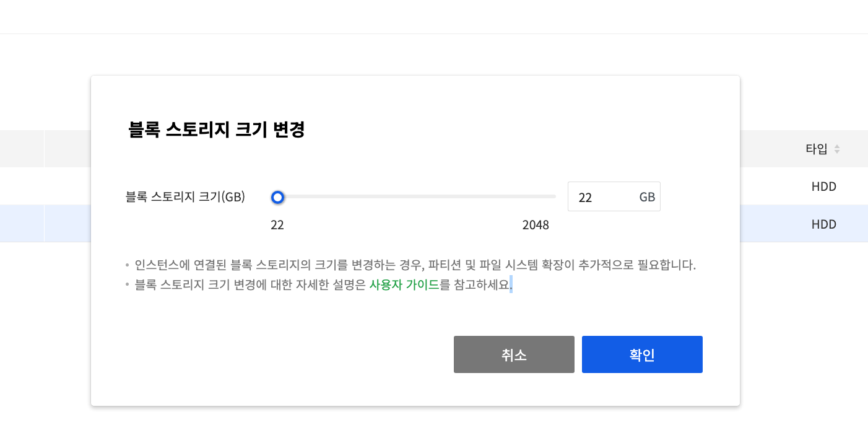Click the maximum value label 2048

click(x=536, y=225)
